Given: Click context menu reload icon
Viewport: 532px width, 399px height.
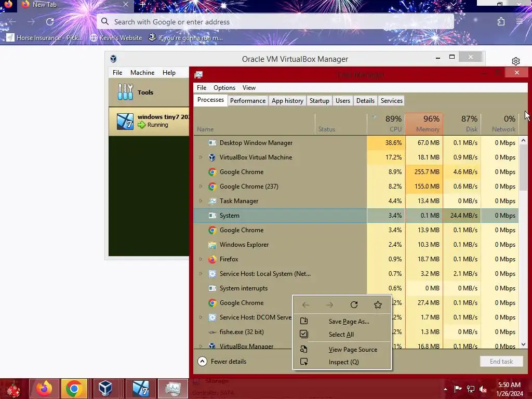Looking at the screenshot, I should 354,304.
